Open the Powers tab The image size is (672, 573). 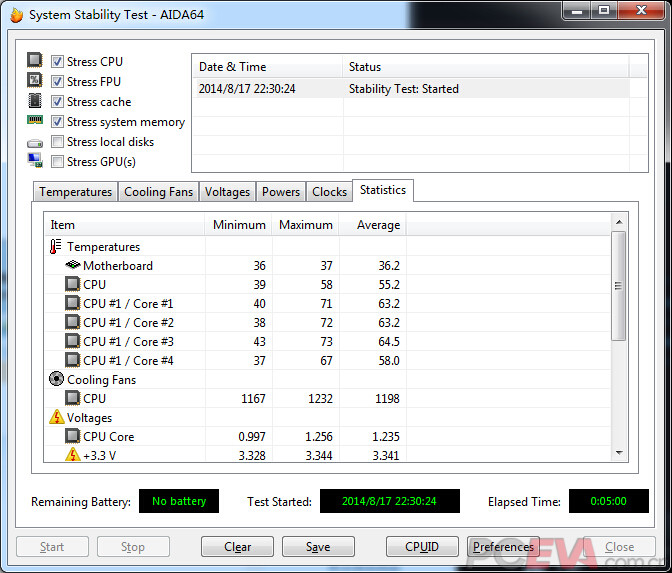point(281,192)
